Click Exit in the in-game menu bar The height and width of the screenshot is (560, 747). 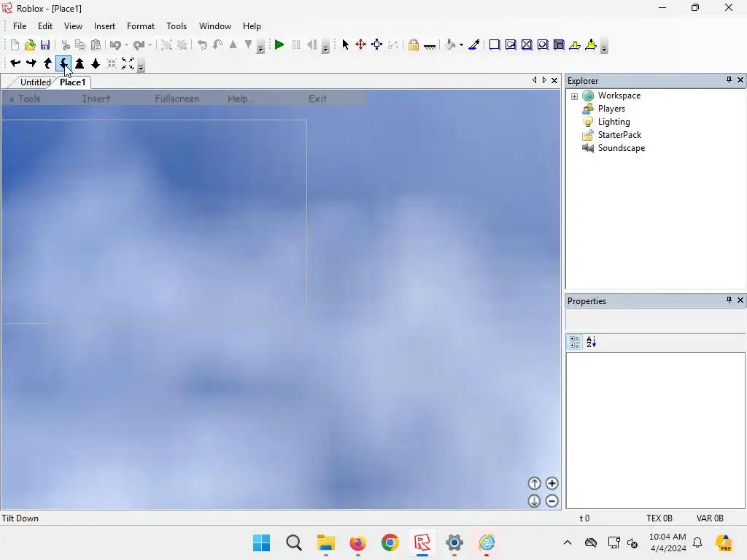tap(318, 98)
